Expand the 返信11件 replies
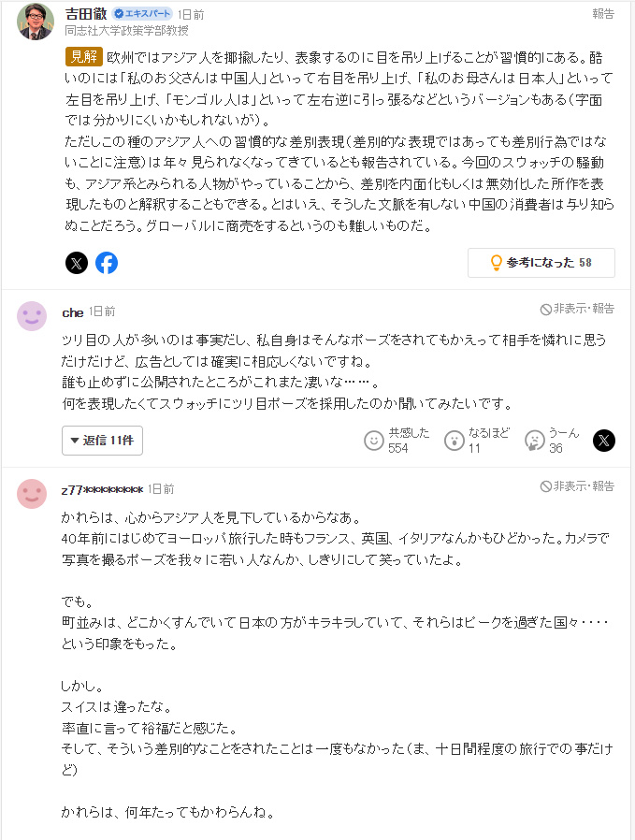 [x=102, y=440]
